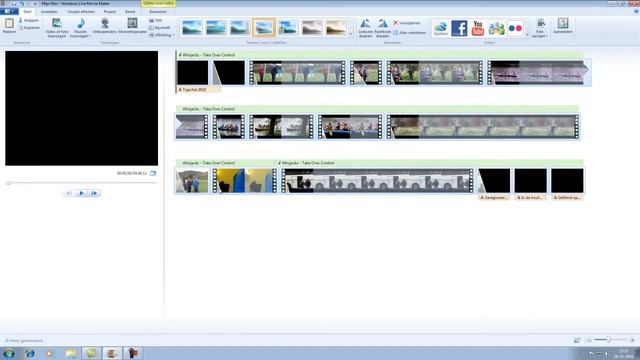Image resolution: width=640 pixels, height=360 pixels.
Task: Go to previous frame button
Action: [69, 193]
